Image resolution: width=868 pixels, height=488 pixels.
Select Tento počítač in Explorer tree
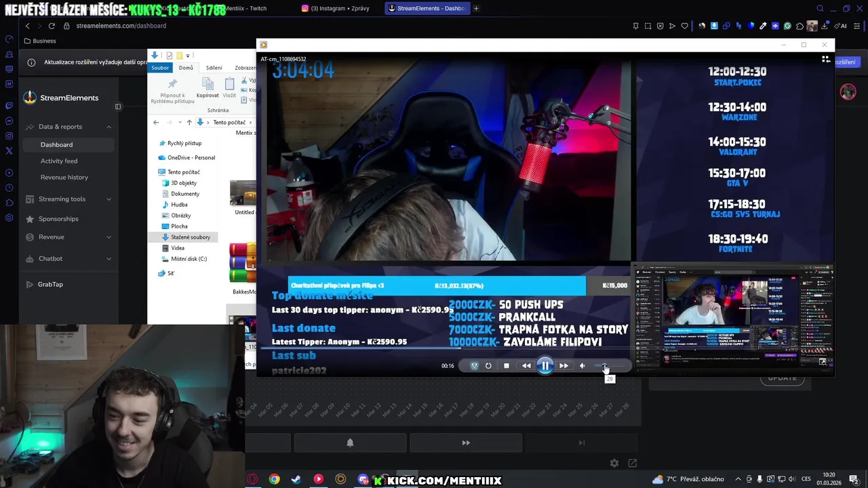click(x=179, y=172)
